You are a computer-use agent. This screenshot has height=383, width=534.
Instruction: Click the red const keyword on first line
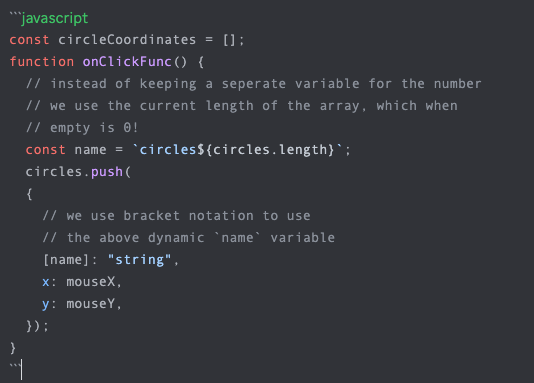click(x=29, y=40)
